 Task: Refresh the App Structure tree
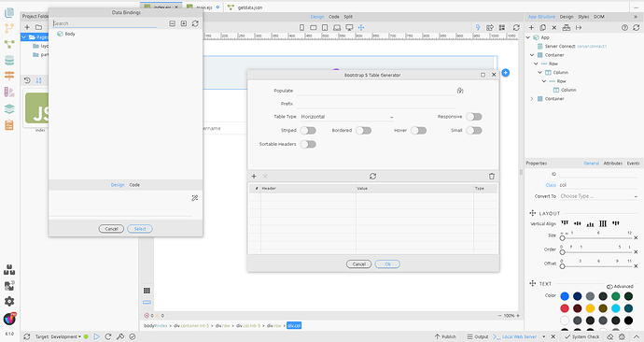coord(637,27)
